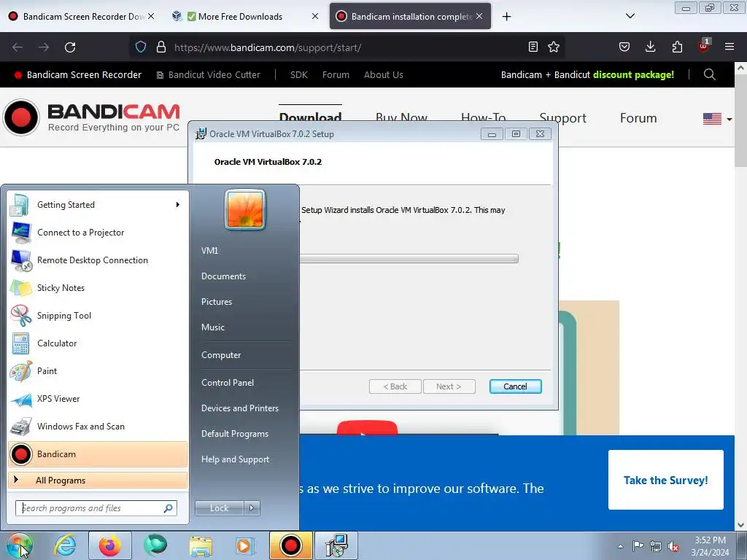Open Firefox downloads panel
Viewport: 747px width, 560px height.
pos(650,47)
